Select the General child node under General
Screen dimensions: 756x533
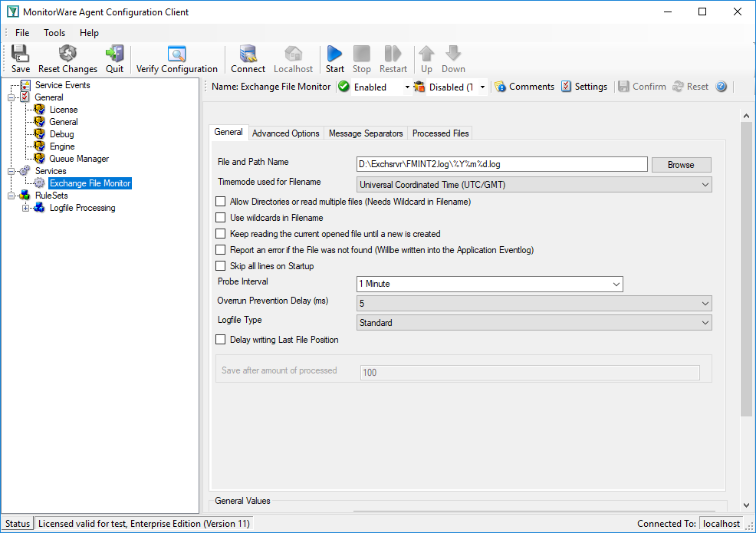coord(64,122)
